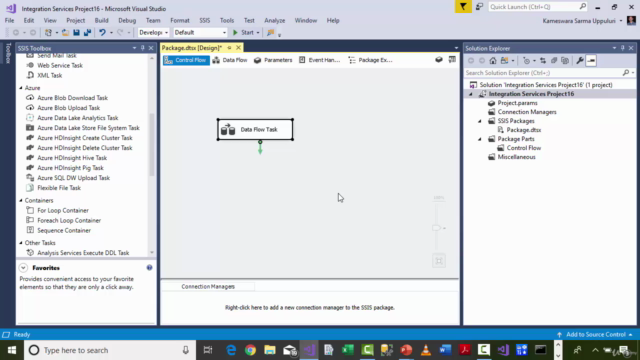Select Flexible File Task in toolbox
Viewport: 640px width, 360px height.
59,188
